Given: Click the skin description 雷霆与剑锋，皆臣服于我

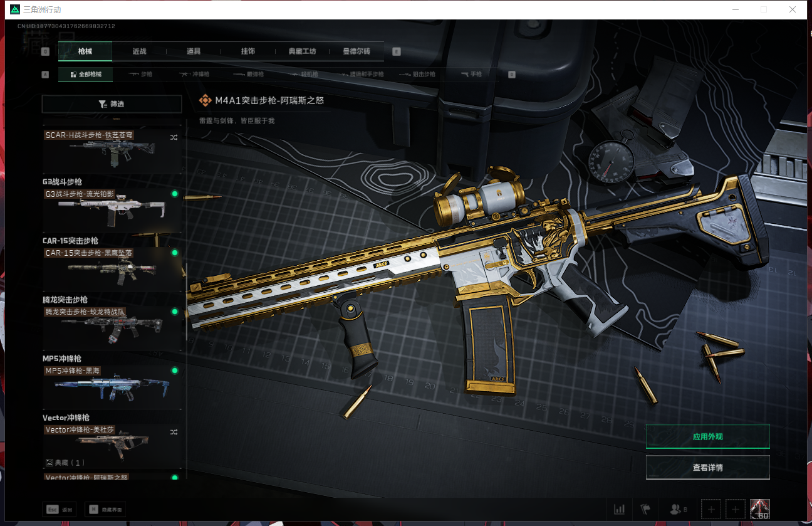Looking at the screenshot, I should tap(237, 120).
